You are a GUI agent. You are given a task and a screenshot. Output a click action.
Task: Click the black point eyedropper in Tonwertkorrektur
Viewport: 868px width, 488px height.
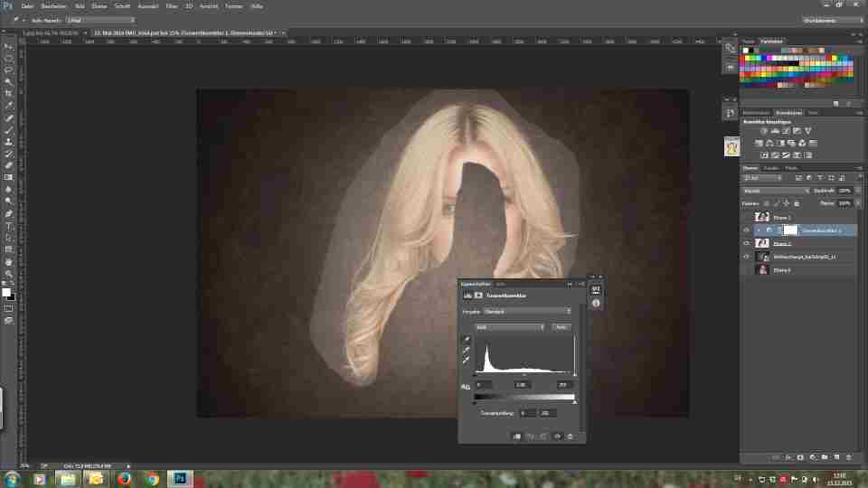tap(467, 340)
